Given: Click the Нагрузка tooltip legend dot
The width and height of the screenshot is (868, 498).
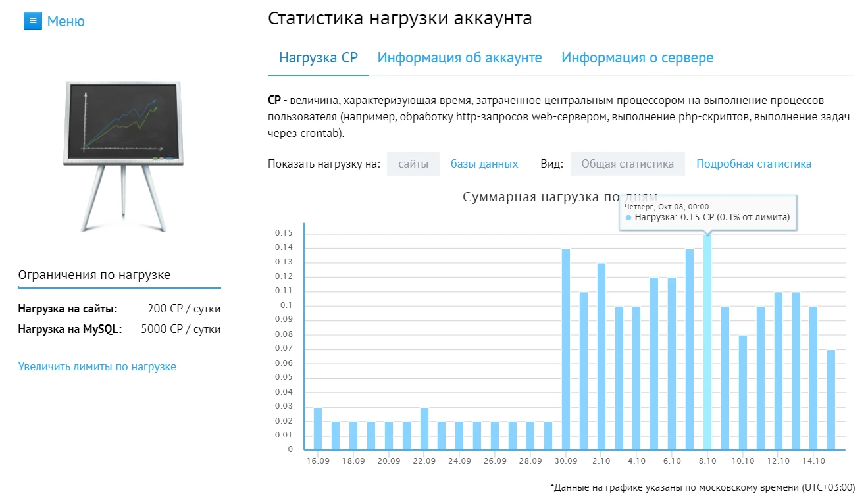Looking at the screenshot, I should point(628,217).
